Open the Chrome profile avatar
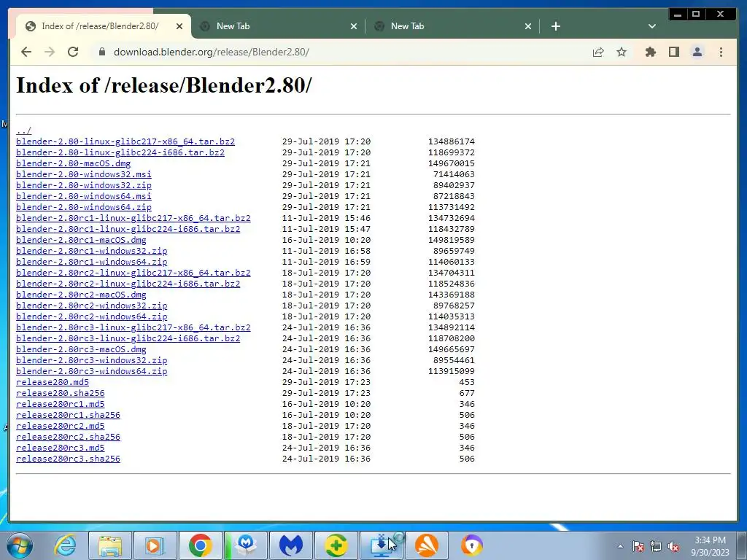747x560 pixels. click(x=697, y=52)
